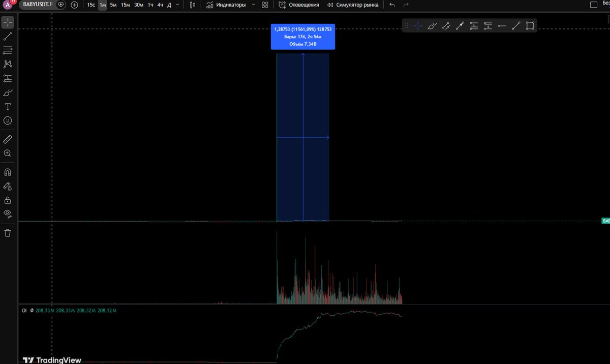Switch to daily Д timeframe

click(x=169, y=5)
